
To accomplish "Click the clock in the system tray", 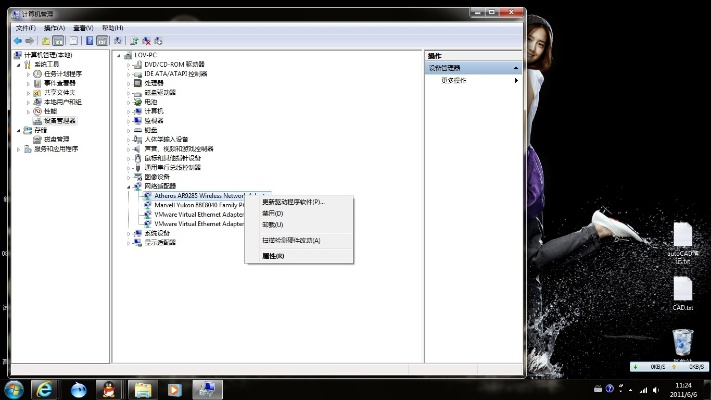I will pos(683,388).
